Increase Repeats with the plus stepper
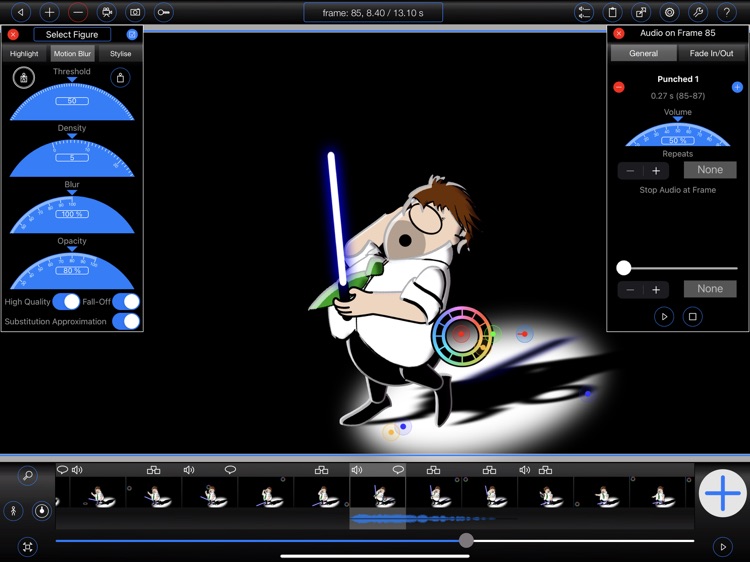Viewport: 750px width, 562px height. pos(656,171)
